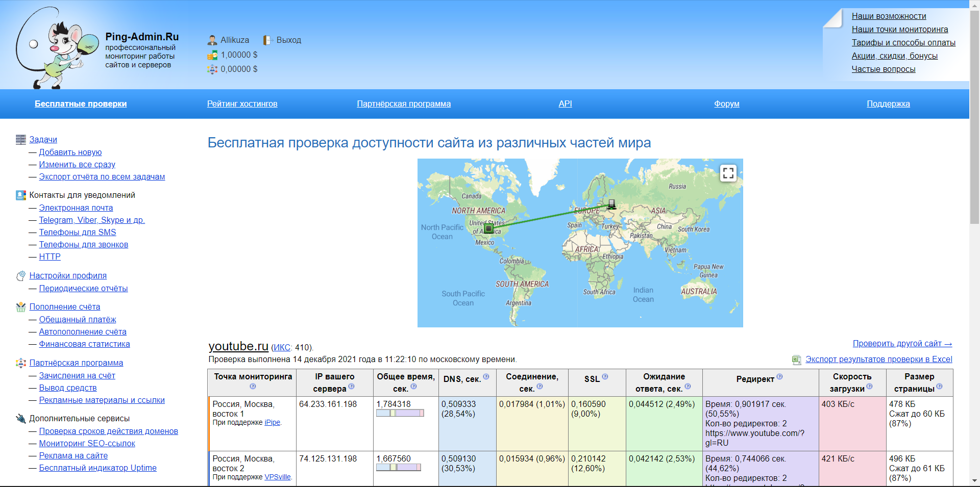The height and width of the screenshot is (487, 980).
Task: Open the youtube.ru site link
Action: [238, 346]
